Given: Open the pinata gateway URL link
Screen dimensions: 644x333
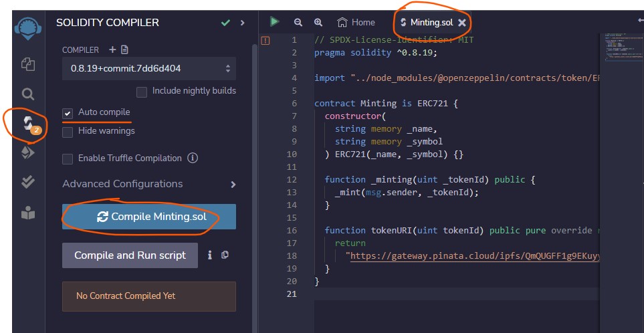Looking at the screenshot, I should [x=475, y=256].
